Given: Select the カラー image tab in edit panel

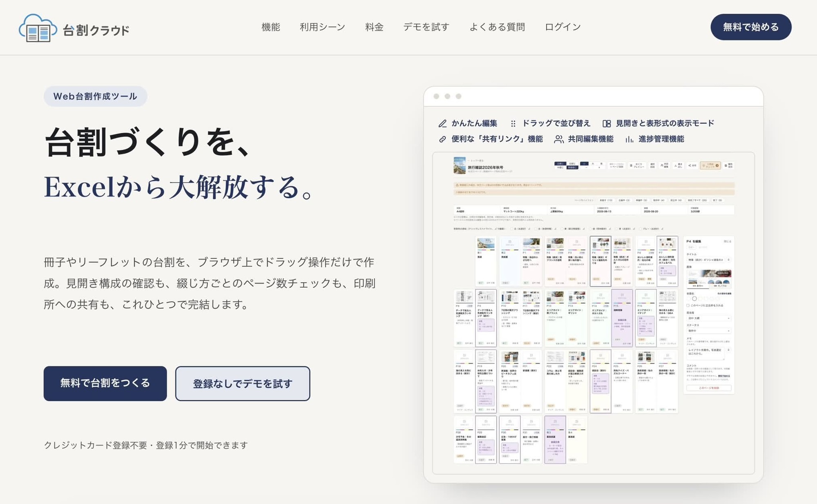Looking at the screenshot, I should 698,286.
